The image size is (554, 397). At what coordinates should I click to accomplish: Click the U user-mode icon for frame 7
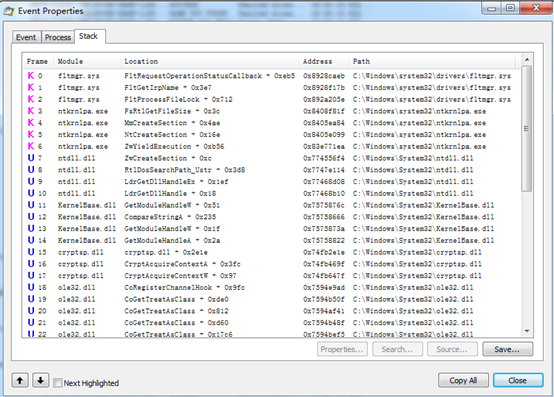click(31, 158)
